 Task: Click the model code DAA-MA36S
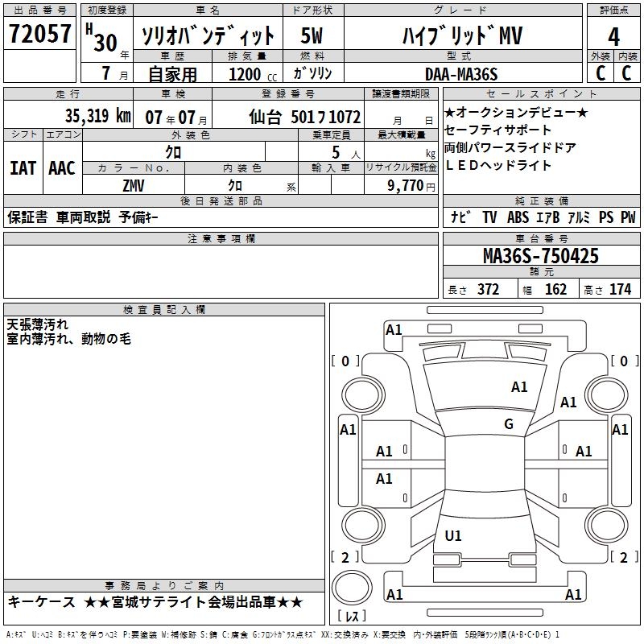[461, 74]
